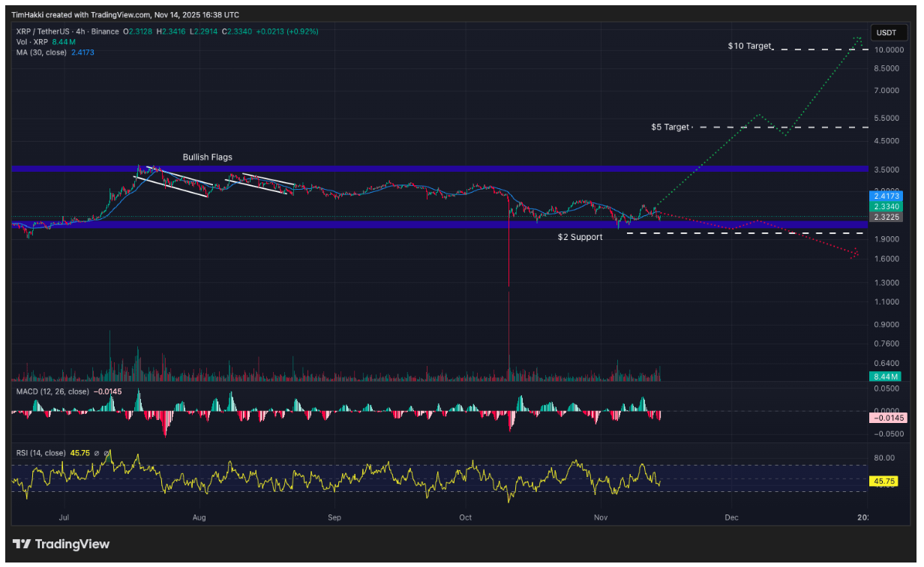Viewport: 924px width, 567px height.
Task: Click the $5 Target label
Action: coord(670,127)
